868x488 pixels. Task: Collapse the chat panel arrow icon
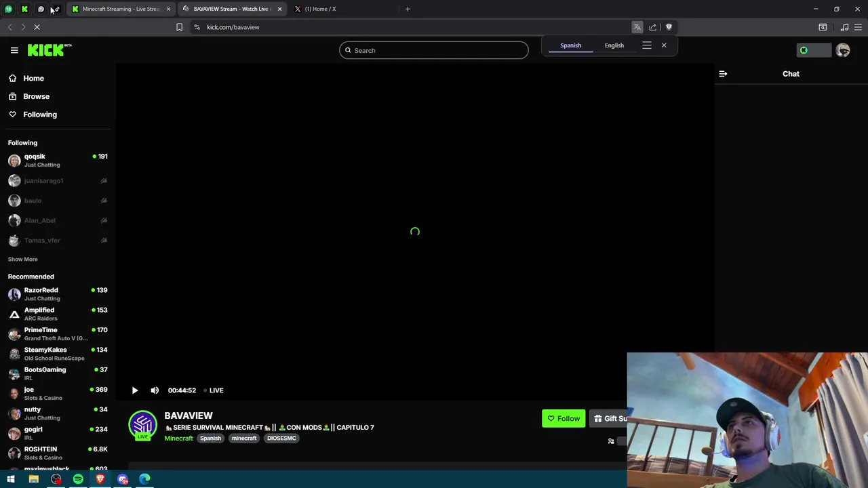pos(723,74)
